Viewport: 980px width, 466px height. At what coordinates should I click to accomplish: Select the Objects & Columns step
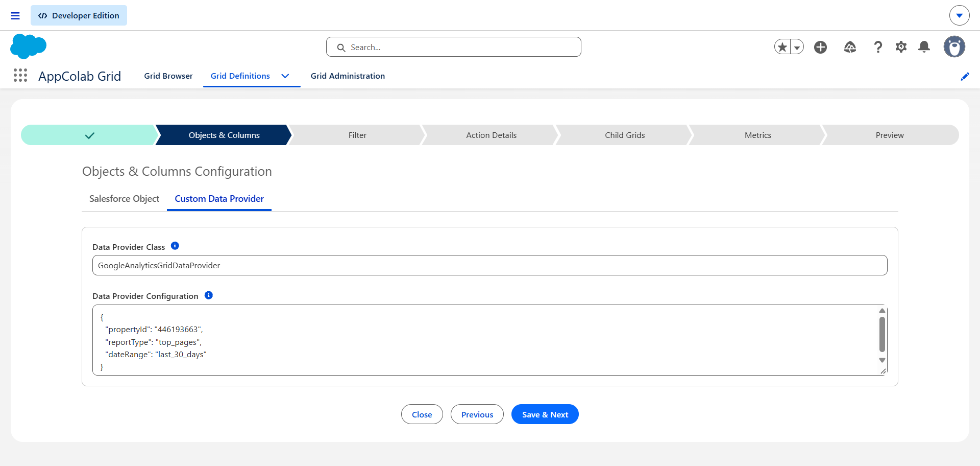point(224,135)
